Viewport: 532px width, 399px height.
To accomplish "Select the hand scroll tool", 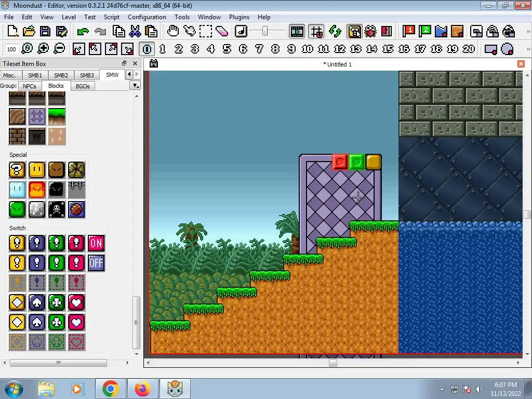I will coord(173,31).
